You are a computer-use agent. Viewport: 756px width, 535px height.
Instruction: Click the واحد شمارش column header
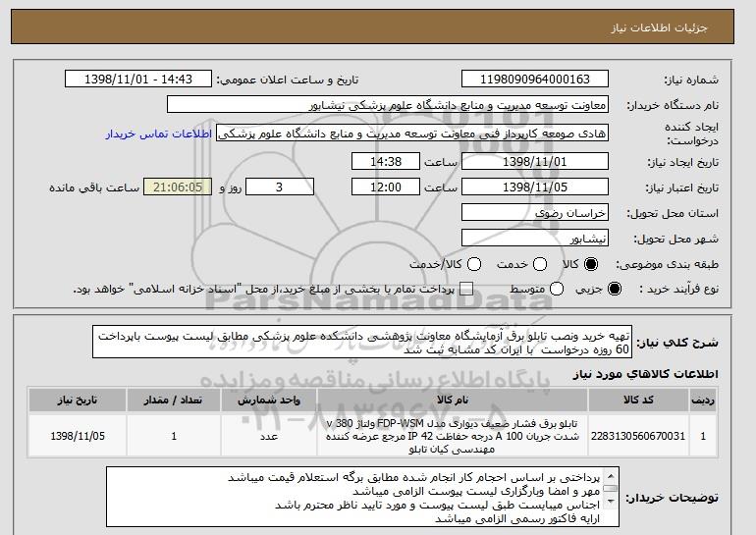coord(269,401)
